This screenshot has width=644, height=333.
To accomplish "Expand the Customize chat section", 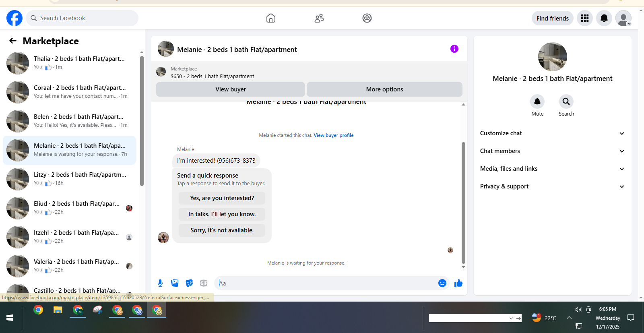I will pos(553,133).
